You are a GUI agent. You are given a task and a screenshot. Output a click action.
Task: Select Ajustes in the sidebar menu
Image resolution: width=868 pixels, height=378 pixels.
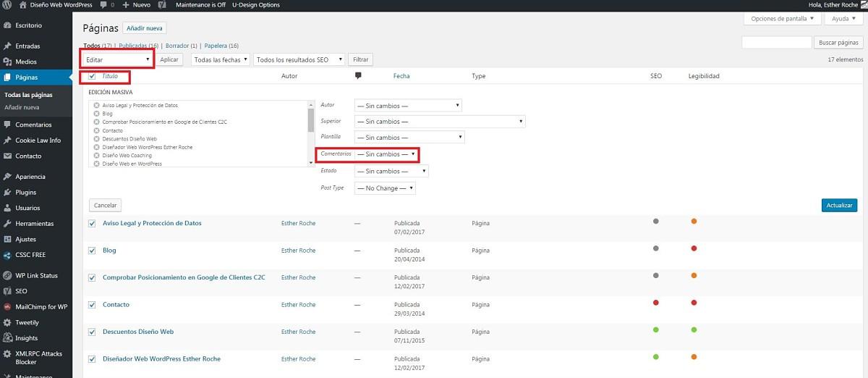coord(26,239)
